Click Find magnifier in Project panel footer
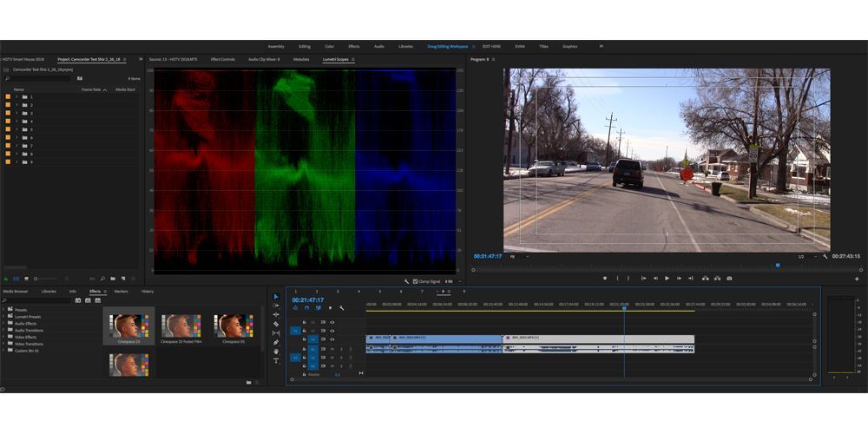The width and height of the screenshot is (868, 434). click(102, 279)
